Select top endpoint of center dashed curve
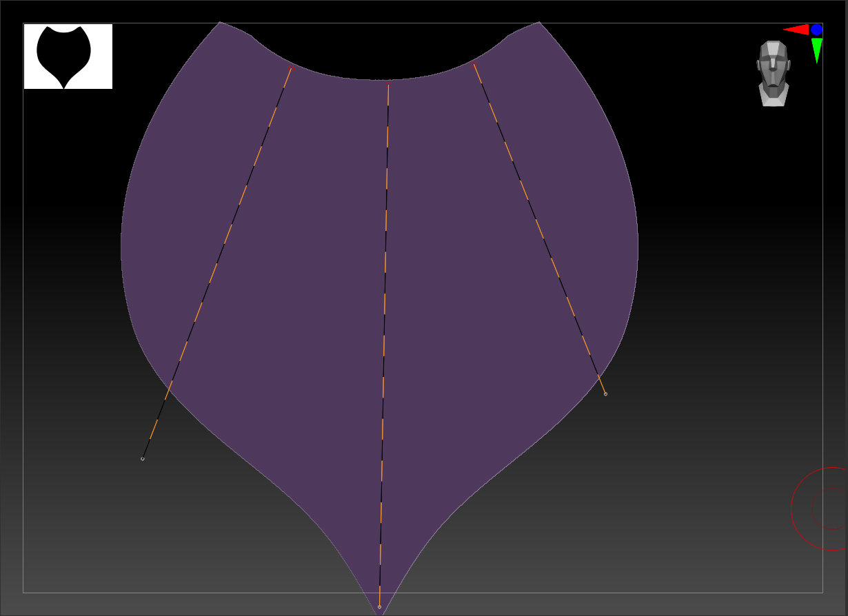 point(389,83)
